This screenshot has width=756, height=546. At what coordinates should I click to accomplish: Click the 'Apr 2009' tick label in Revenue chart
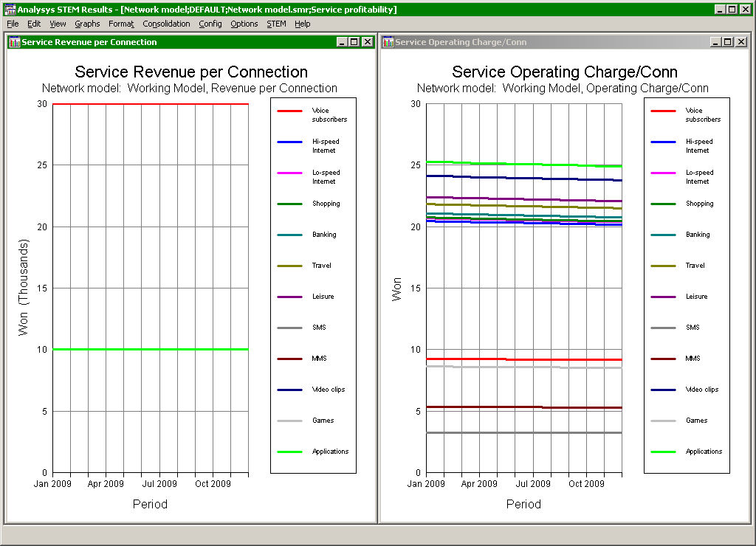tap(106, 484)
